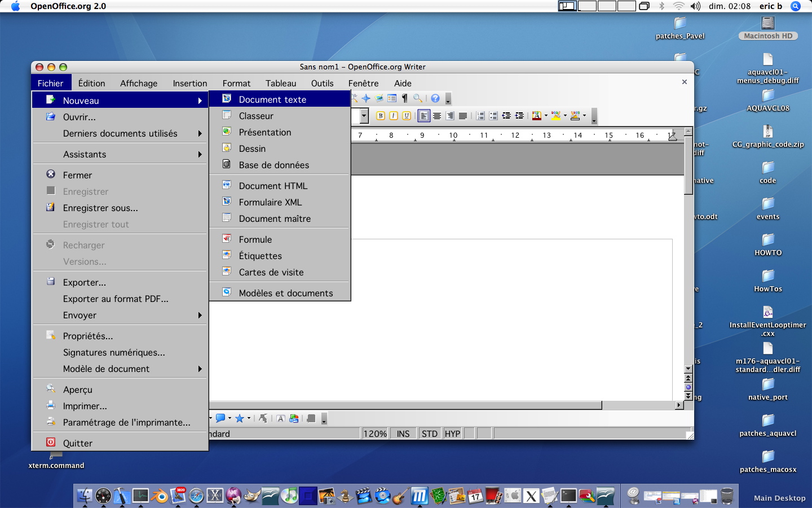Expand the Assistants submenu
The height and width of the screenshot is (508, 812).
point(120,154)
